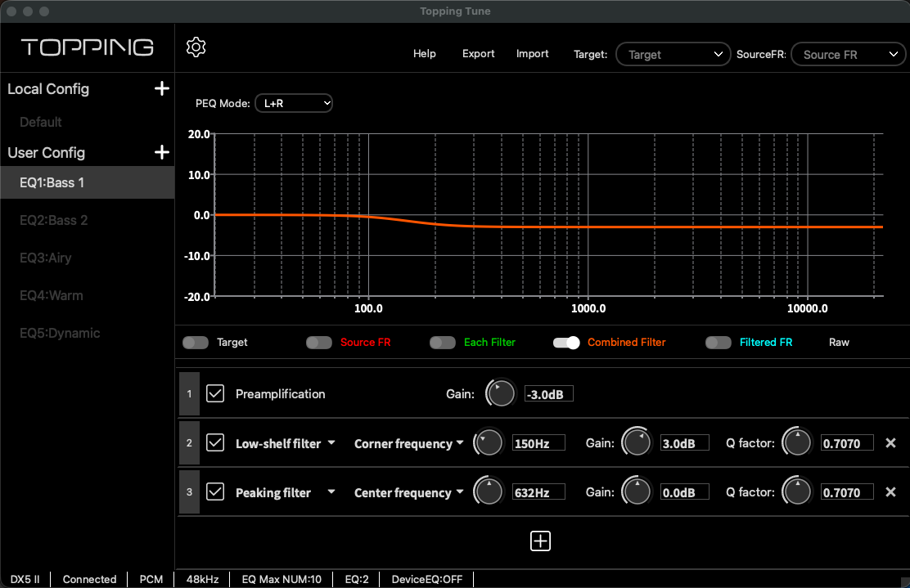Add a new User Config with plus
Viewport: 910px width, 588px height.
click(x=162, y=152)
